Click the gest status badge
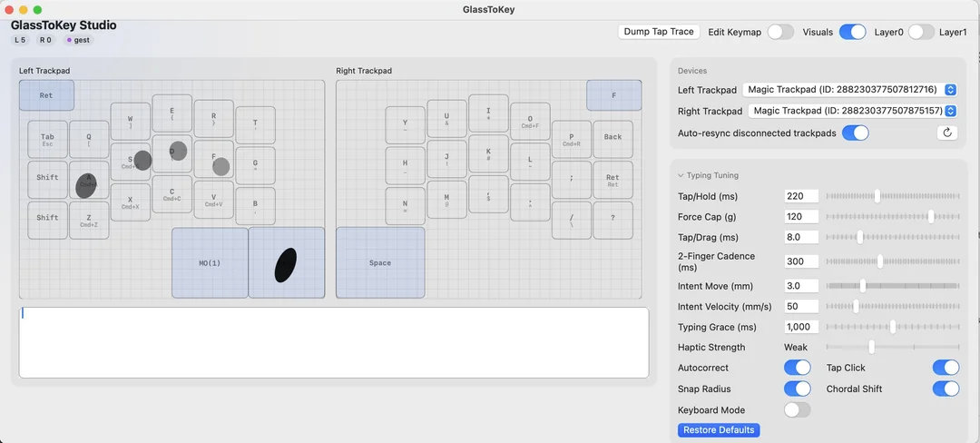 click(x=78, y=40)
